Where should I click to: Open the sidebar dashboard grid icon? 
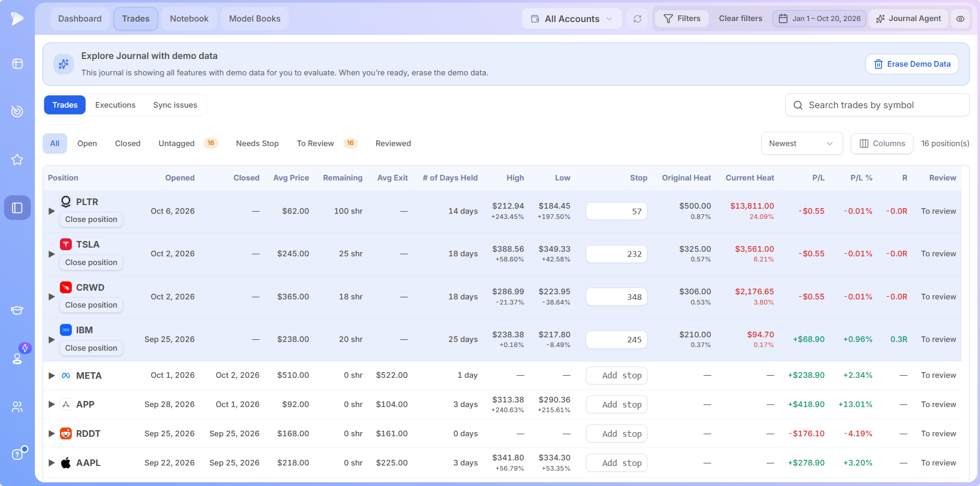pos(17,64)
